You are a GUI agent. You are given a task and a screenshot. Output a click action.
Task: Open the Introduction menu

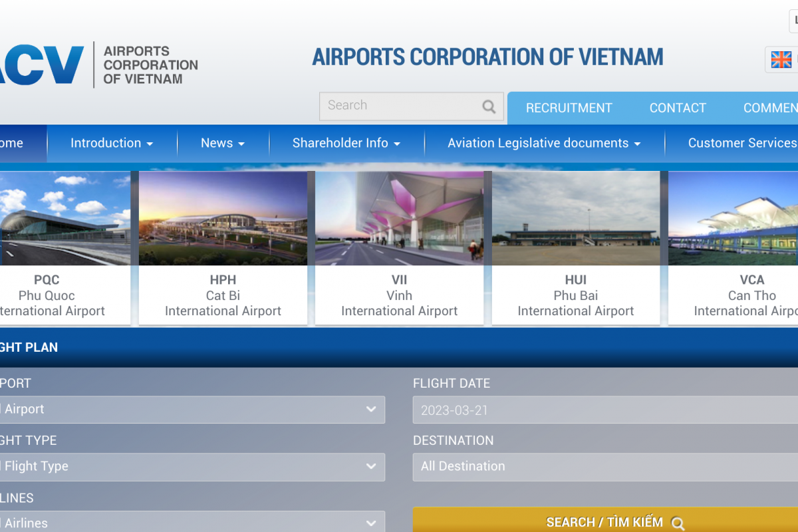[112, 143]
